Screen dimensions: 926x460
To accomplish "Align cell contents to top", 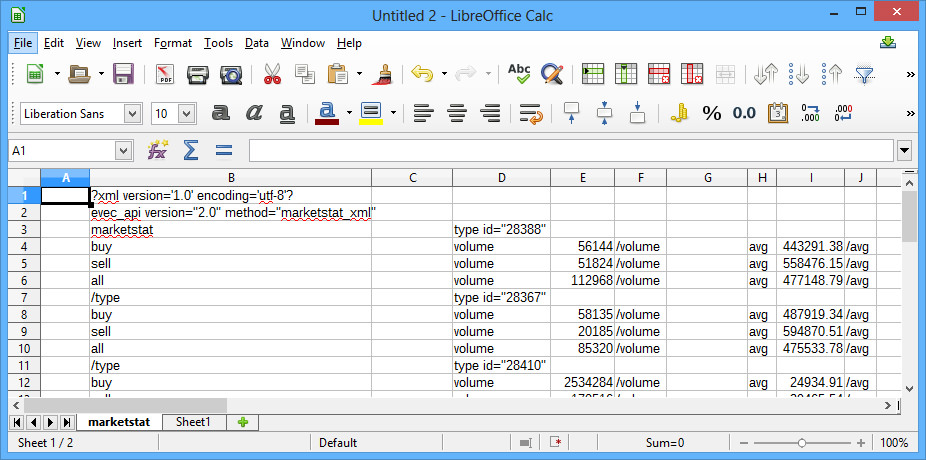I will tap(572, 113).
